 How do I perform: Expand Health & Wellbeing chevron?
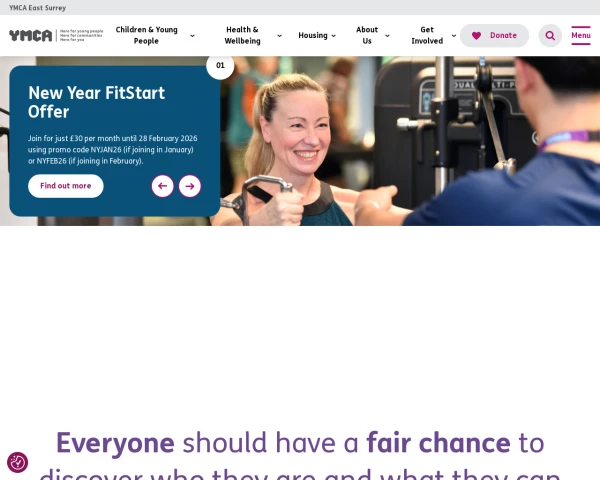click(x=279, y=36)
